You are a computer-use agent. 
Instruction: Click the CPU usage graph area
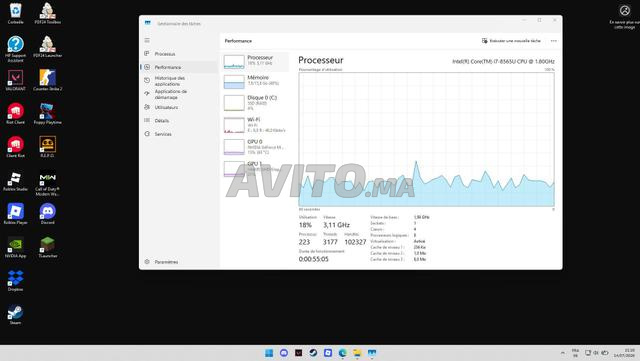tap(427, 139)
